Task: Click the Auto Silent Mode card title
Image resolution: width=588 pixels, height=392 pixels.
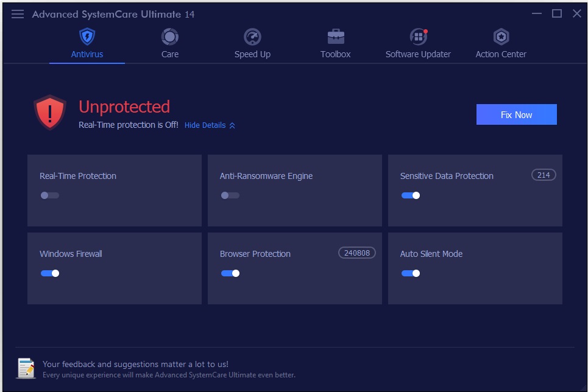Action: (x=431, y=254)
